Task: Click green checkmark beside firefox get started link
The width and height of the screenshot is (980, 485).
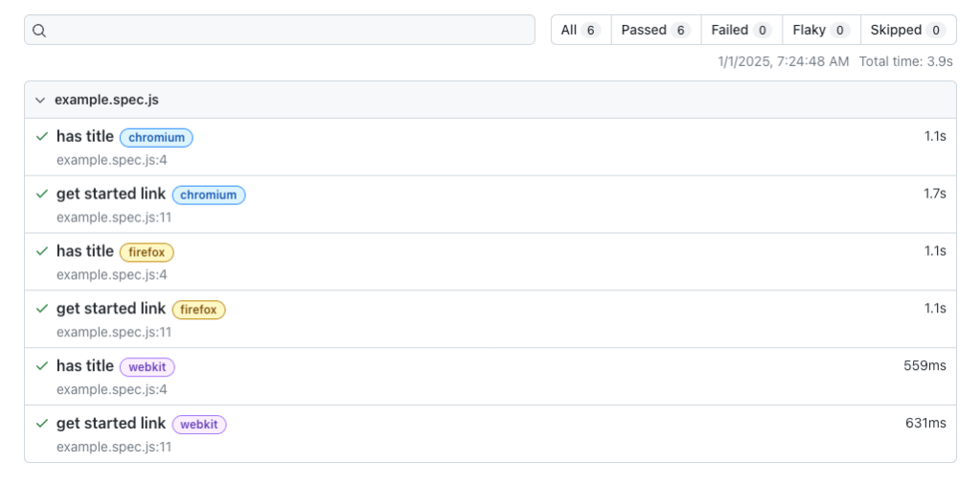Action: tap(42, 309)
